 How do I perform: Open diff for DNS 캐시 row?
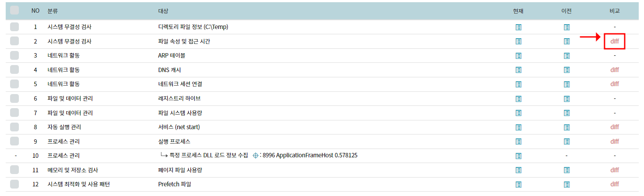(x=614, y=70)
